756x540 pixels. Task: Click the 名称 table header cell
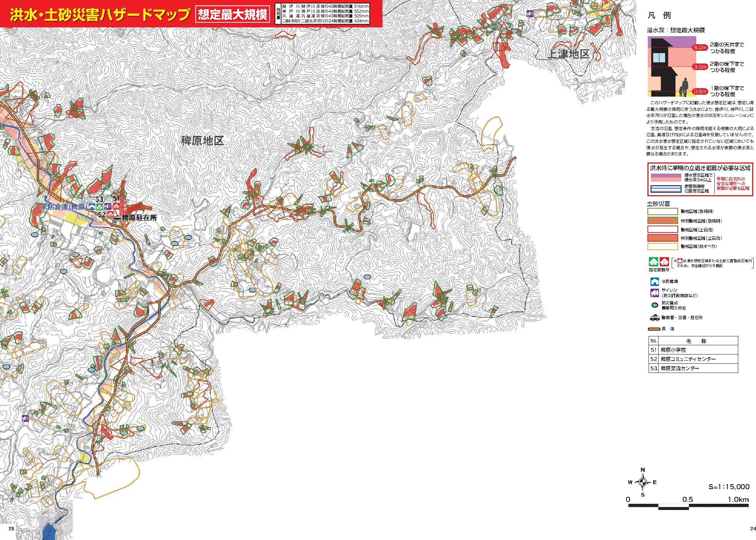click(698, 341)
